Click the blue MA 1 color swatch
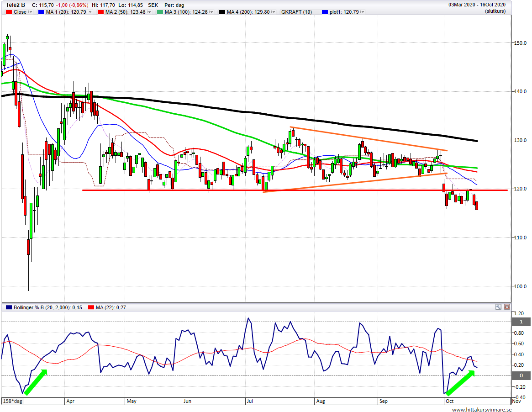532x412 pixels. click(42, 12)
